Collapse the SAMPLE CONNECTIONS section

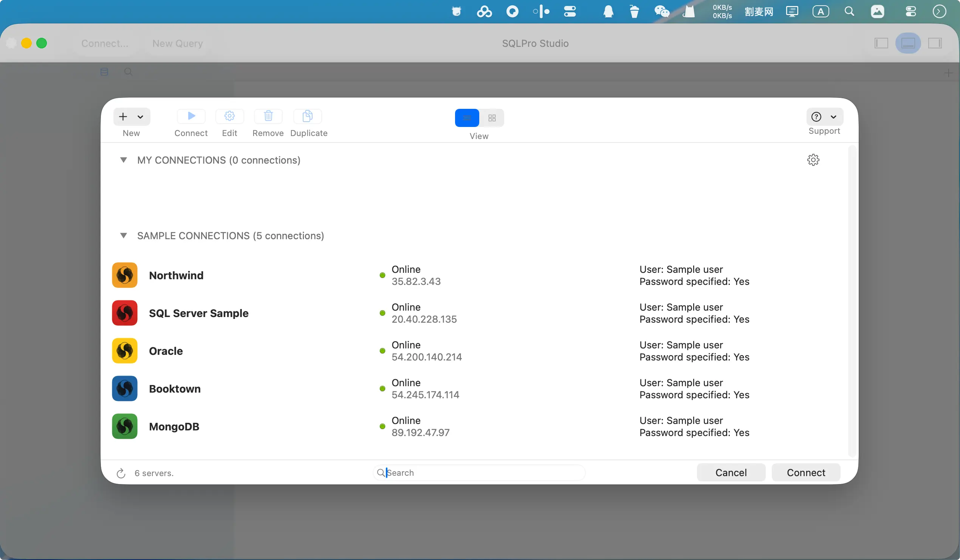124,235
